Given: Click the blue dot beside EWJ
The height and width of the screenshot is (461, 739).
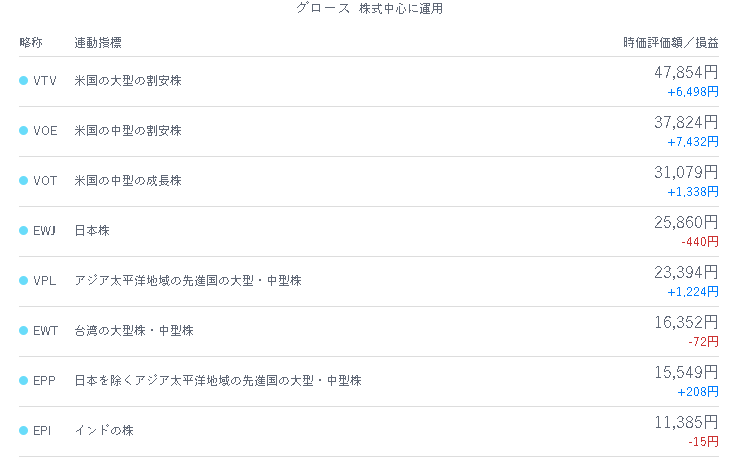Looking at the screenshot, I should 24,230.
